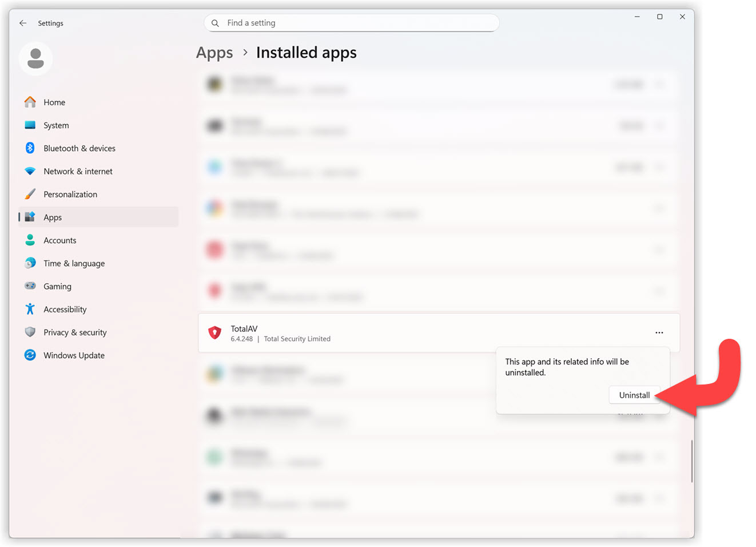Open Gaming via controller icon
The height and width of the screenshot is (547, 756).
[x=30, y=286]
